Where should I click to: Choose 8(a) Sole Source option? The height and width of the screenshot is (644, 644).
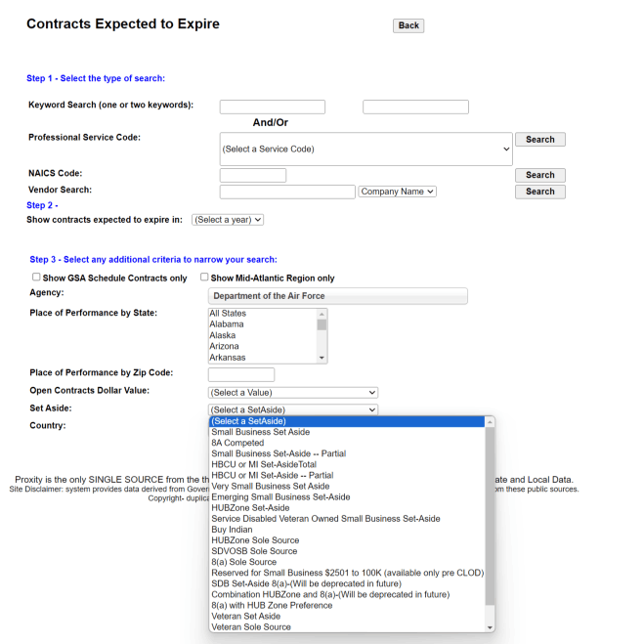347,562
